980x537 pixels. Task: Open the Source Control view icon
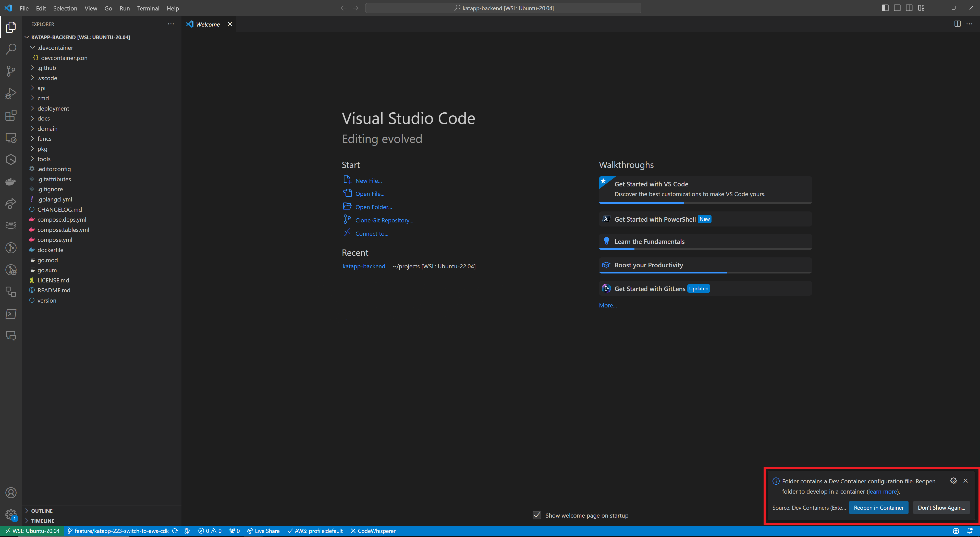11,71
